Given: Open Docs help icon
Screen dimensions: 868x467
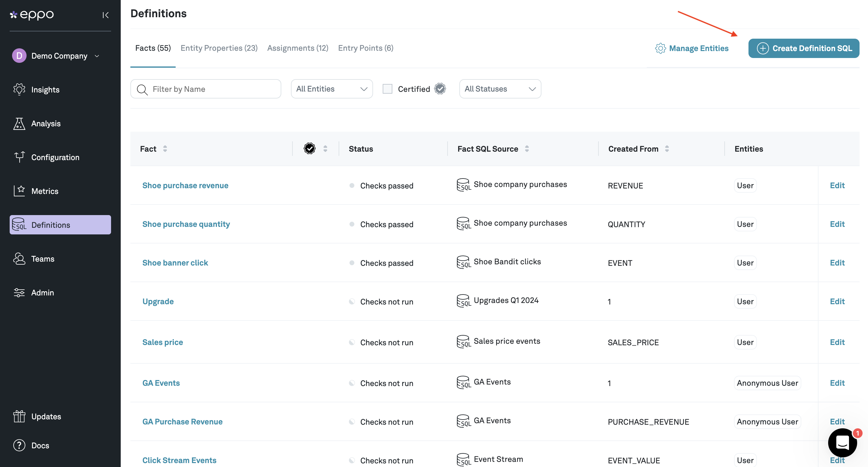Looking at the screenshot, I should coord(19,445).
